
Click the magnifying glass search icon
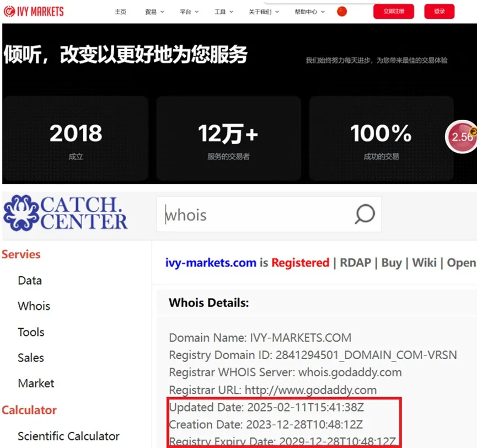[x=365, y=214]
